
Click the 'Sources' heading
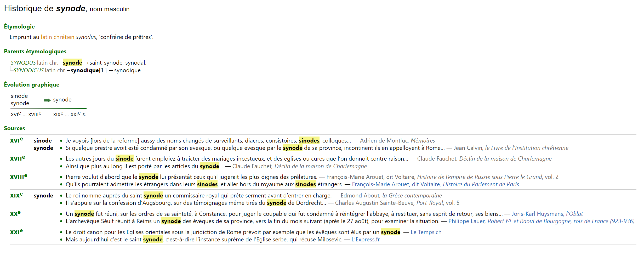click(14, 128)
